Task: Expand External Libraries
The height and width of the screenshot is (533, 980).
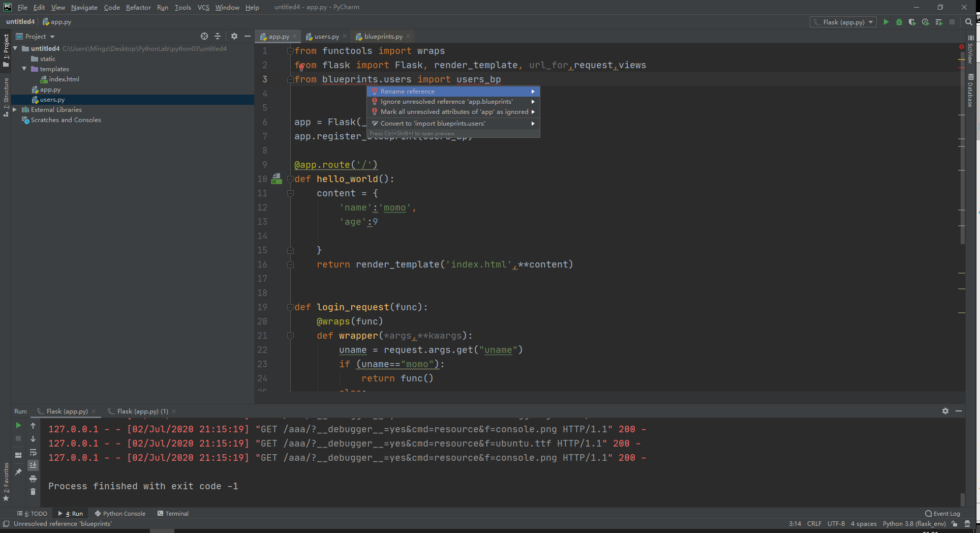Action: pos(15,109)
